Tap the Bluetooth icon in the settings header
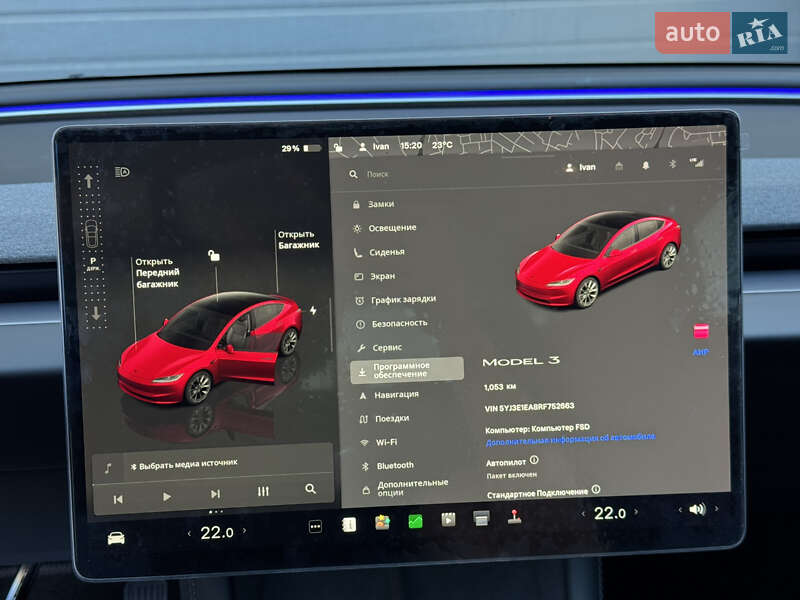 click(672, 164)
